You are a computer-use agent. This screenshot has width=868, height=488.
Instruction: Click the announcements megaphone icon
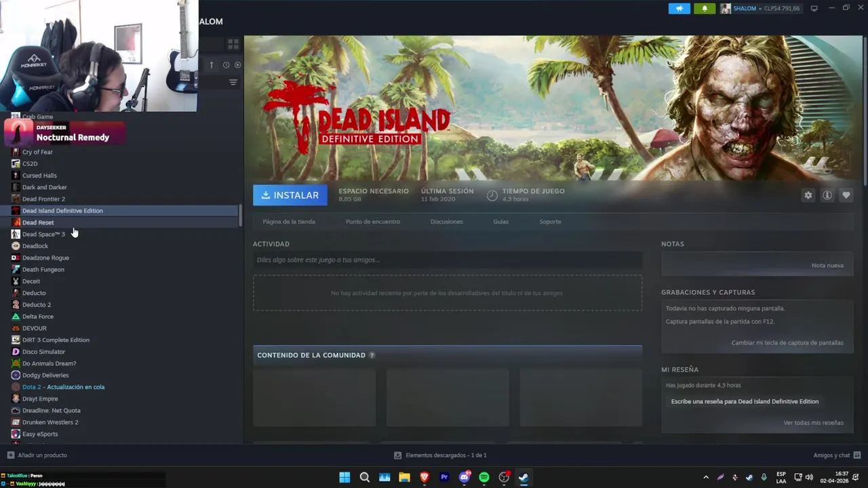click(679, 8)
